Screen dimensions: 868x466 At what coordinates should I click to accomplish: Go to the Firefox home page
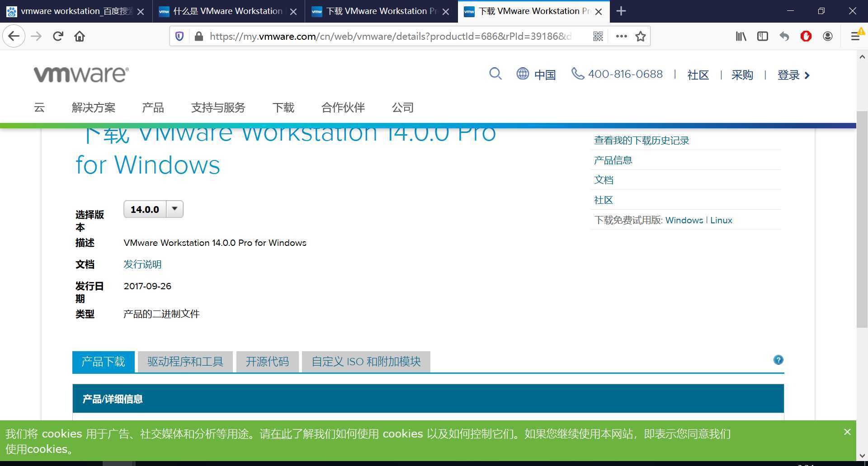80,36
